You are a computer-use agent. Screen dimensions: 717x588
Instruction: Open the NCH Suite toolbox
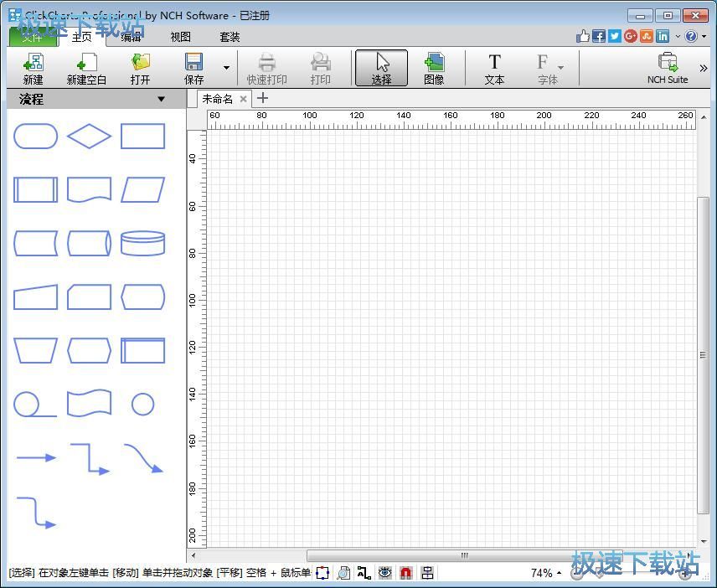tap(668, 69)
